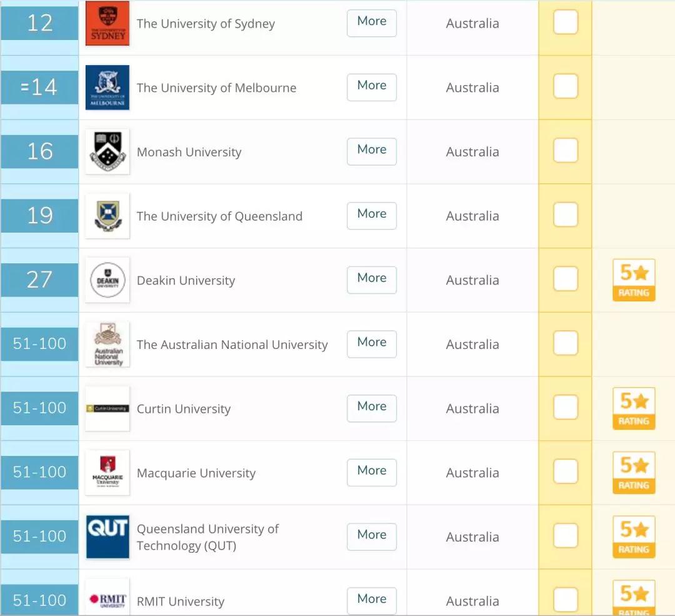Expand More details for Deakin University
The width and height of the screenshot is (675, 616).
click(372, 278)
